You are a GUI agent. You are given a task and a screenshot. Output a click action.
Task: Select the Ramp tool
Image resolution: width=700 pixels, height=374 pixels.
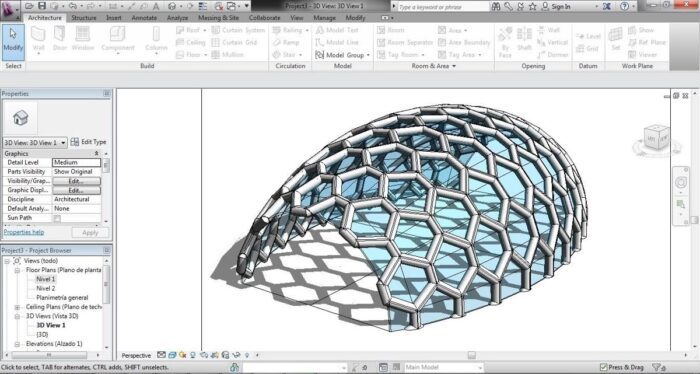click(286, 42)
